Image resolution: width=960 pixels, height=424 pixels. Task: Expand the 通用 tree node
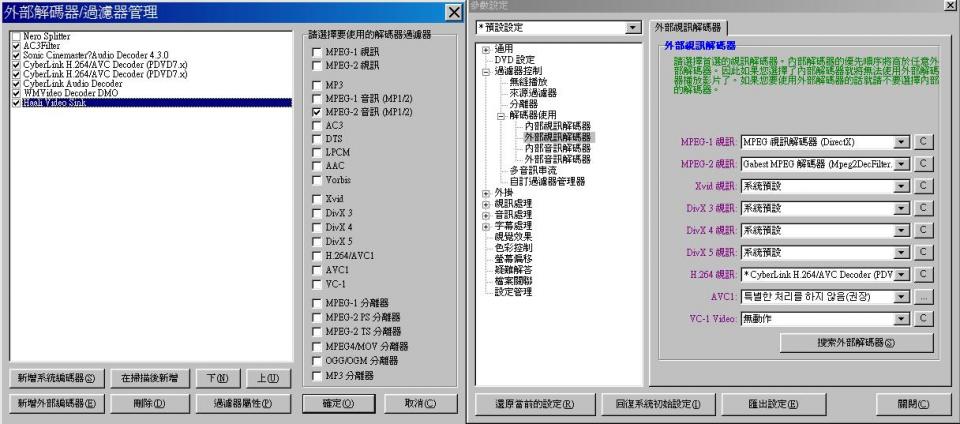[486, 50]
